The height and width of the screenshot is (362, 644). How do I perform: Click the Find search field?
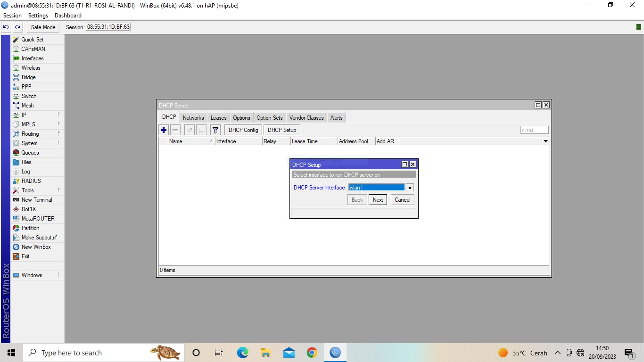pyautogui.click(x=535, y=130)
